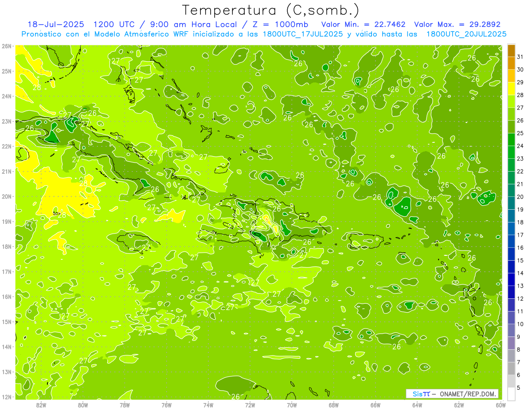Click the 'Valor Min. = 22.7462' value
The height and width of the screenshot is (411, 532).
pyautogui.click(x=364, y=24)
